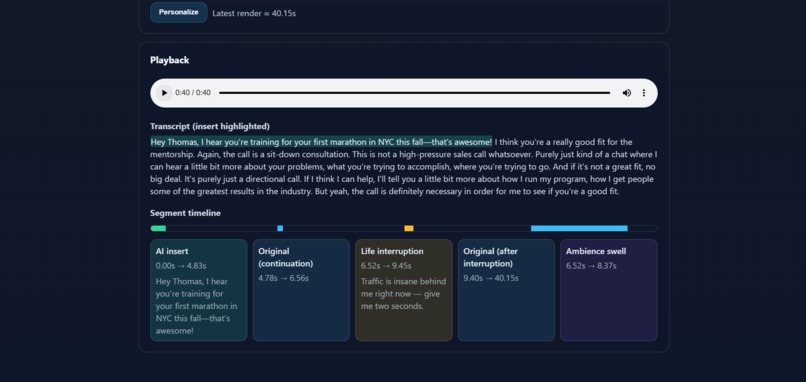Select the Life interruption segment card
Image resolution: width=806 pixels, height=382 pixels.
(x=404, y=290)
